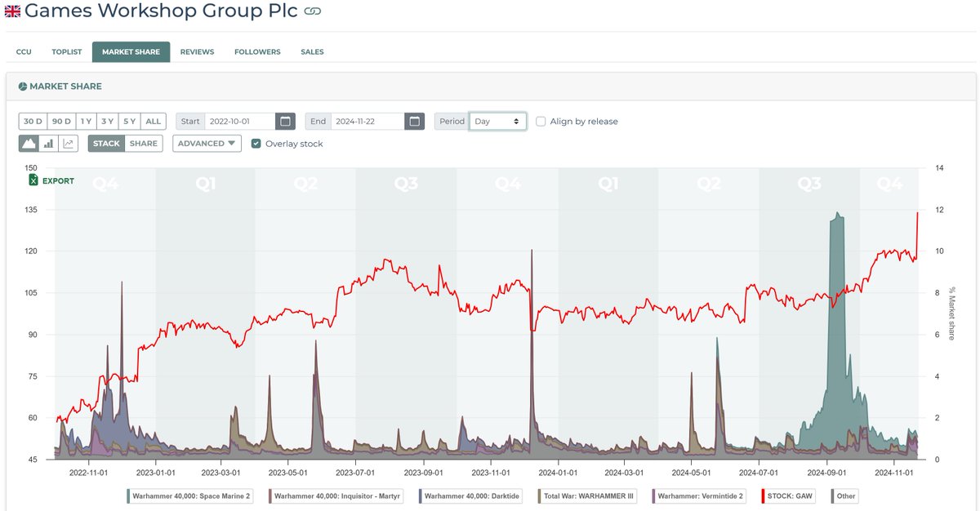Viewport: 980px width, 511px height.
Task: Set range to 1 Y
Action: [x=86, y=121]
